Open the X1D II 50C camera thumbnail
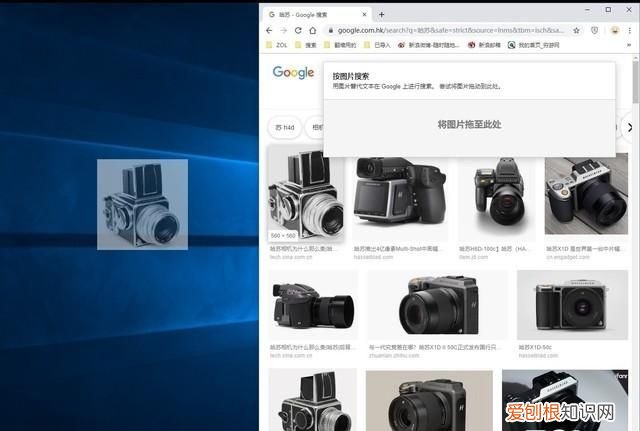Viewport: 640px width, 431px height. (x=438, y=305)
